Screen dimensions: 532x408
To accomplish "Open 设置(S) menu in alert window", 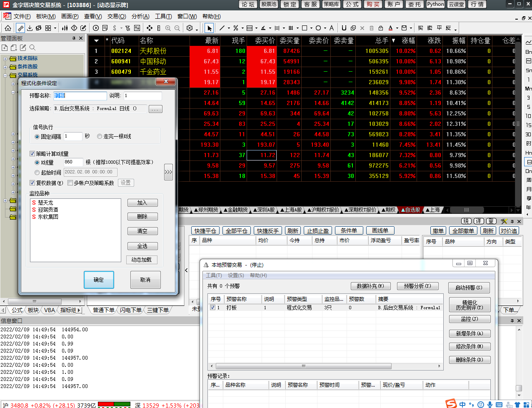I will pos(236,275).
